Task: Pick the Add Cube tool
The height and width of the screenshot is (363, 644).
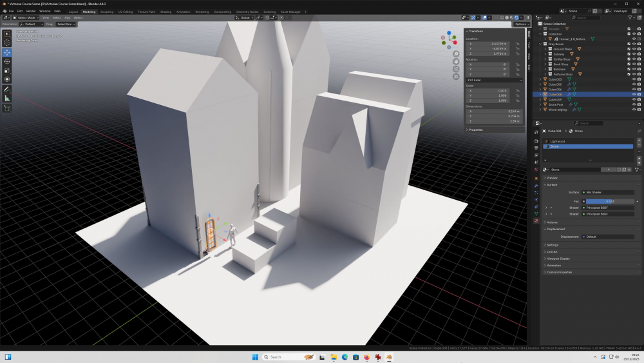Action: point(7,108)
